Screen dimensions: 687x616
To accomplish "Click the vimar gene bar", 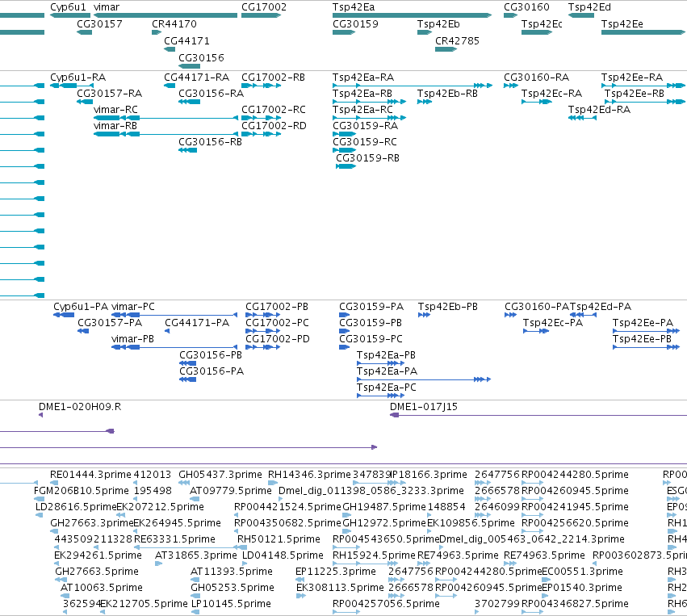I will coord(165,15).
